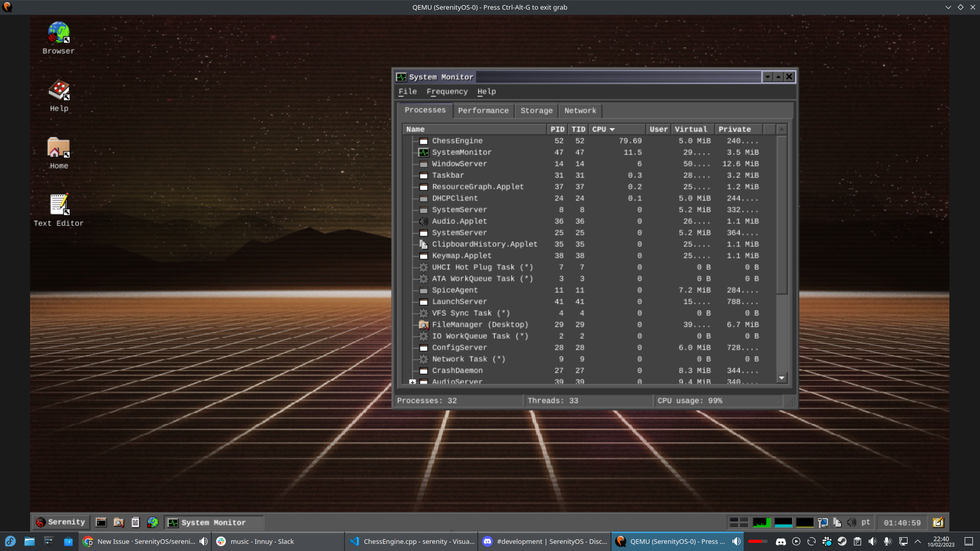
Task: Click the 'pt' keymap applet in the tray
Action: [x=866, y=522]
